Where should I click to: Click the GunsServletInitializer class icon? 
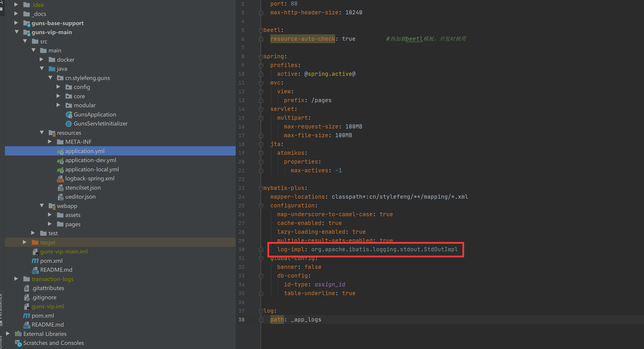pos(69,124)
